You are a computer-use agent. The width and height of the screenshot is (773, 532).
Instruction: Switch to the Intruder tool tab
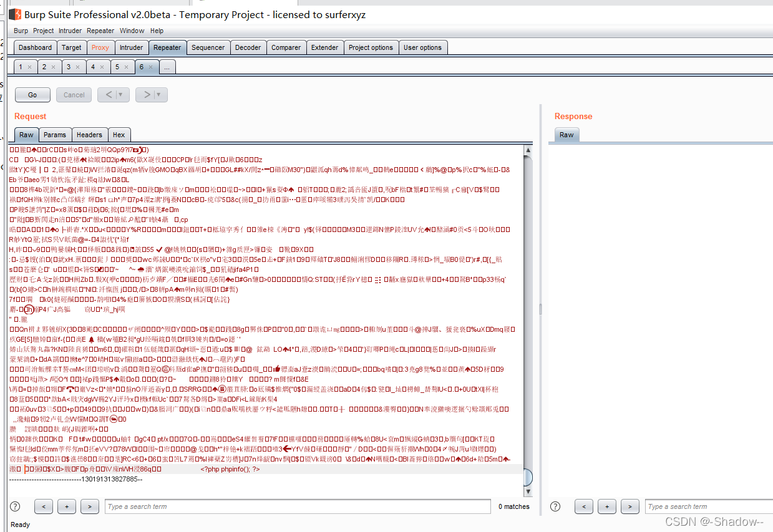click(132, 47)
